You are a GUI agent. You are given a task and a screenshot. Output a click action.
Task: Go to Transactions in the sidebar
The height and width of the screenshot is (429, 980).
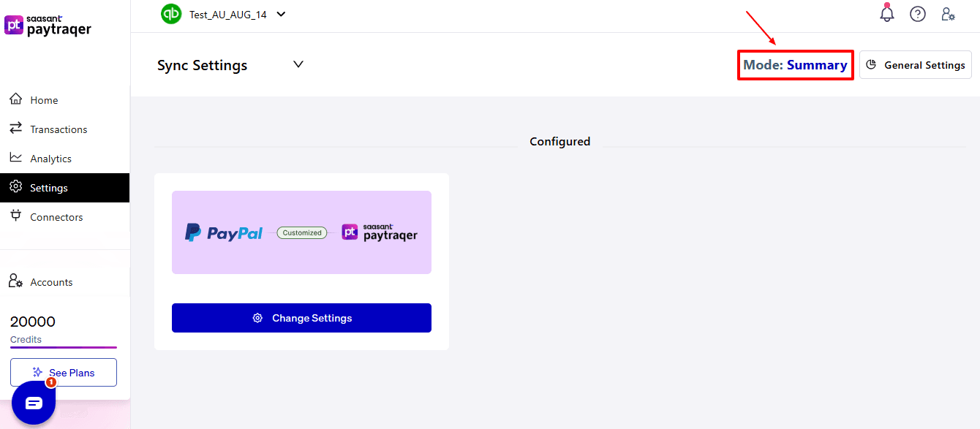tap(59, 129)
